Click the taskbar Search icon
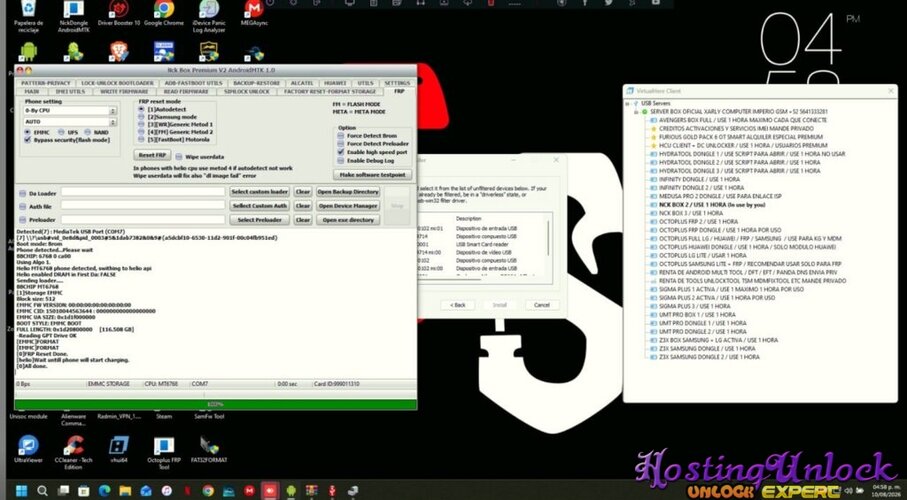The height and width of the screenshot is (500, 907). (42, 491)
